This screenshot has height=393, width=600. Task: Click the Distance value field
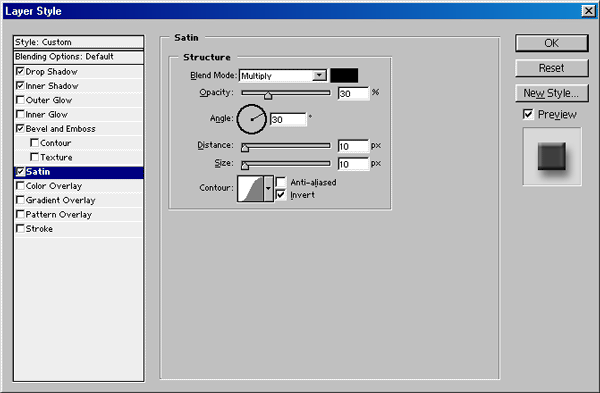coord(353,146)
